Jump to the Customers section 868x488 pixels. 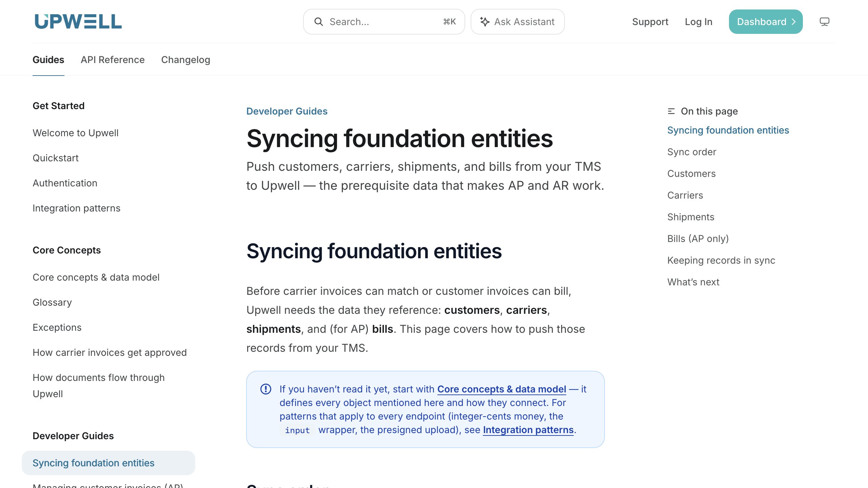point(691,174)
